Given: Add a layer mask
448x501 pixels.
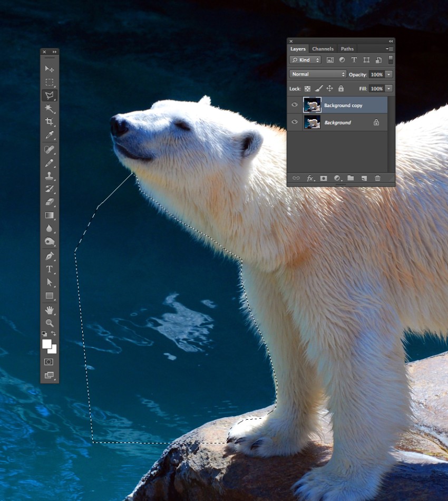Looking at the screenshot, I should [x=324, y=178].
